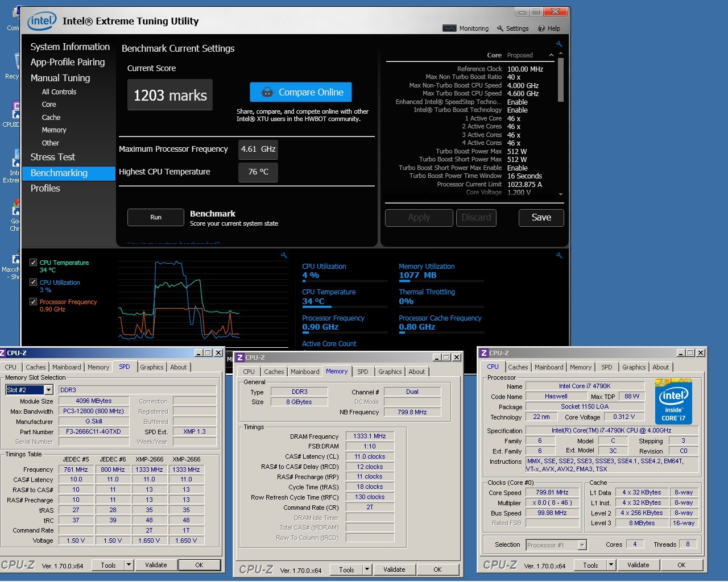The height and width of the screenshot is (582, 728).
Task: Open Tools dropdown arrow in CPU tab CPU-Z window
Action: [x=611, y=565]
